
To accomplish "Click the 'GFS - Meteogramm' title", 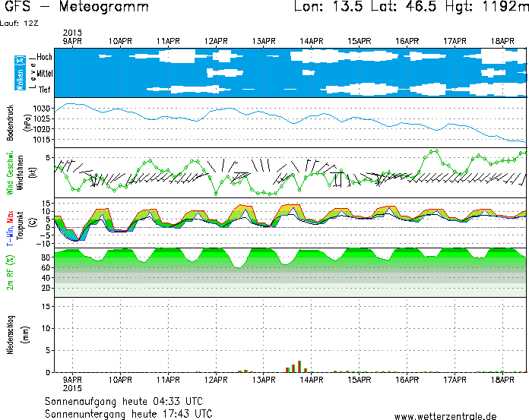I will pyautogui.click(x=76, y=6).
